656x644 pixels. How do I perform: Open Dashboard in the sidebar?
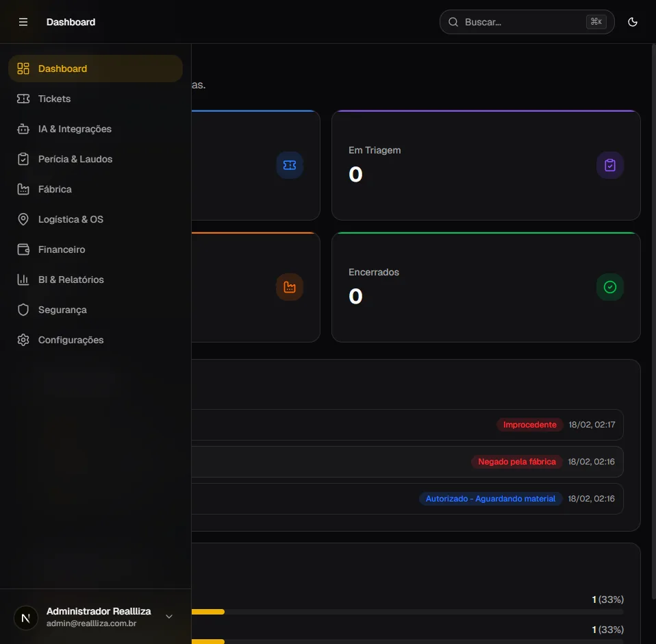click(x=95, y=69)
